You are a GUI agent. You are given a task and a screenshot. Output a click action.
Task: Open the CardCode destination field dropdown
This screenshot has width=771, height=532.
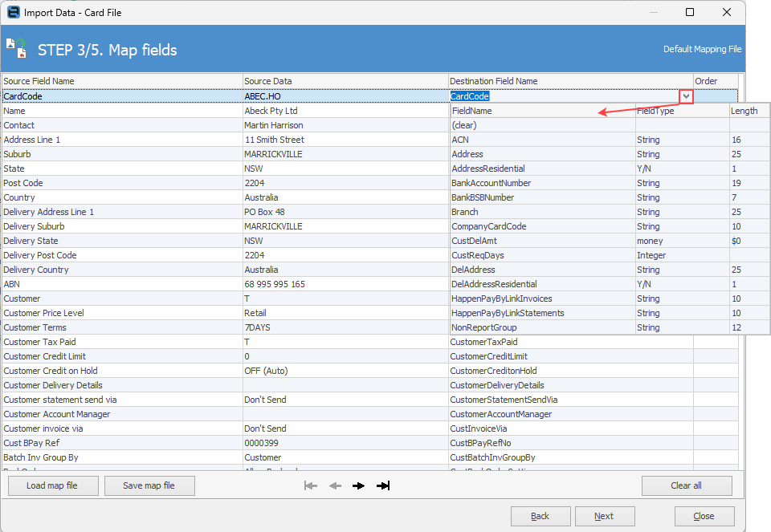click(685, 96)
